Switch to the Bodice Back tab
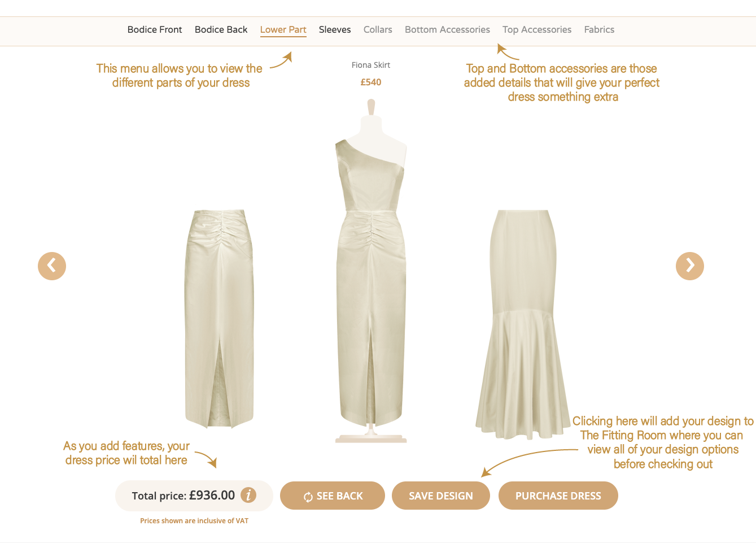756x543 pixels. tap(221, 29)
